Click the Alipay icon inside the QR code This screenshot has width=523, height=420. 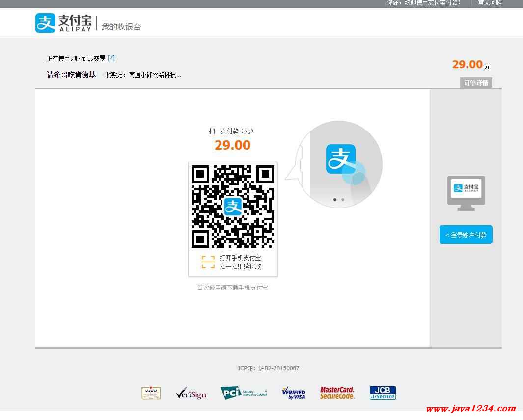[233, 207]
